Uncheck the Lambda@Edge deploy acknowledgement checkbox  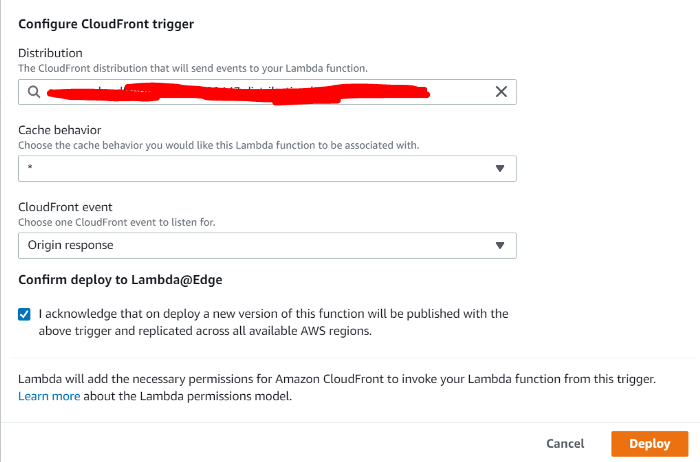tap(25, 314)
